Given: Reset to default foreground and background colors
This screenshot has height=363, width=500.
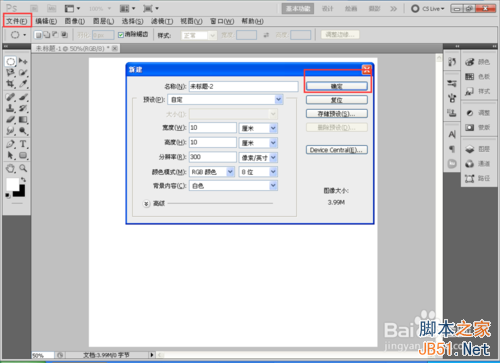Looking at the screenshot, I should (x=7, y=195).
